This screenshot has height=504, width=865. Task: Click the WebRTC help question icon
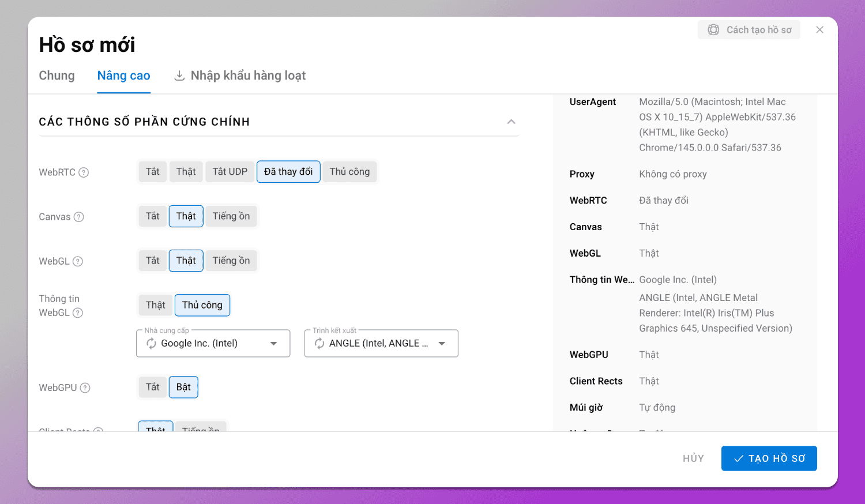tap(84, 172)
